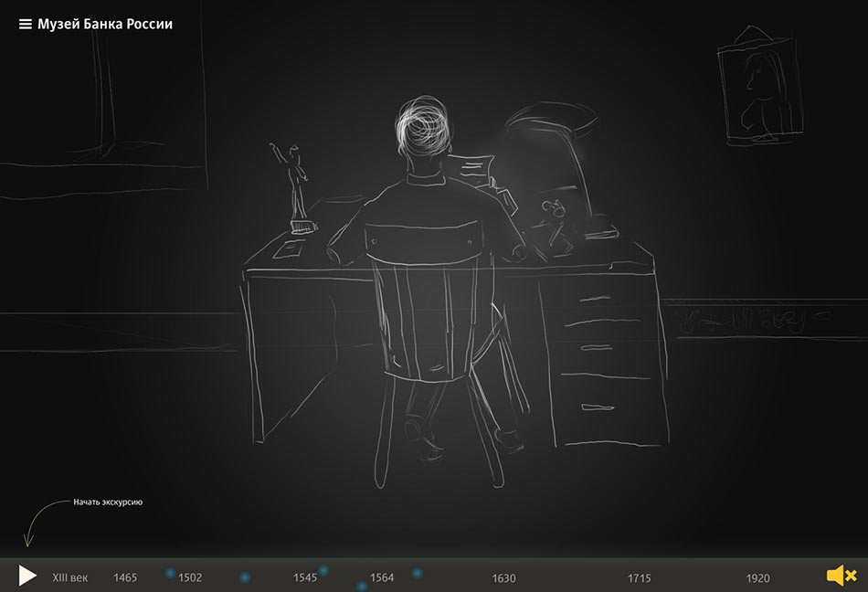Click the blue dot above the 1545 label

pos(324,570)
